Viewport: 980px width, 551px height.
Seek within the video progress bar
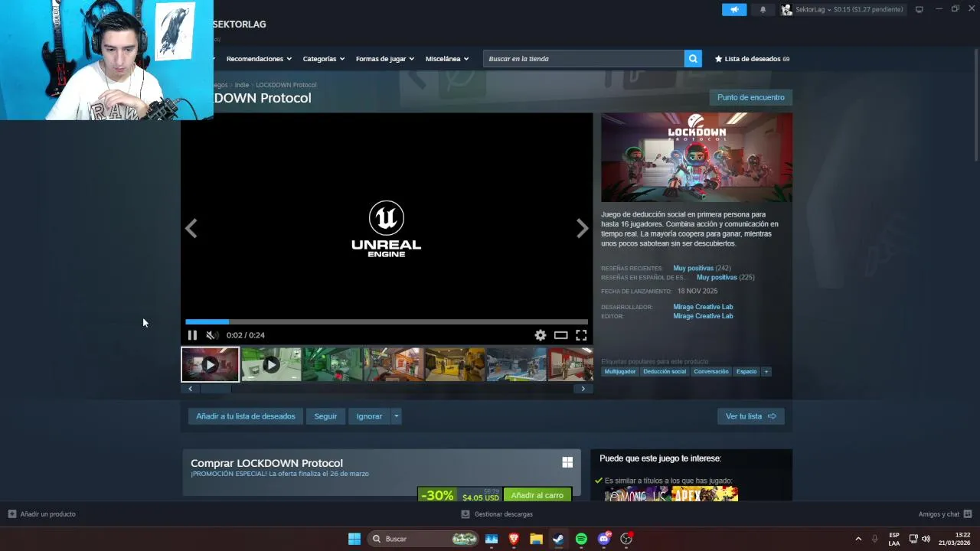point(387,322)
